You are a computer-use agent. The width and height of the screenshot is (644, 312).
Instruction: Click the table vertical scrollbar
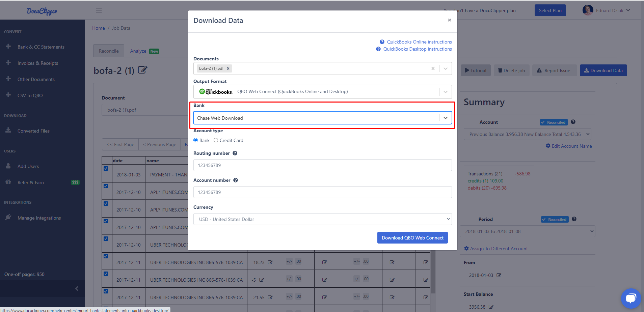(x=433, y=272)
